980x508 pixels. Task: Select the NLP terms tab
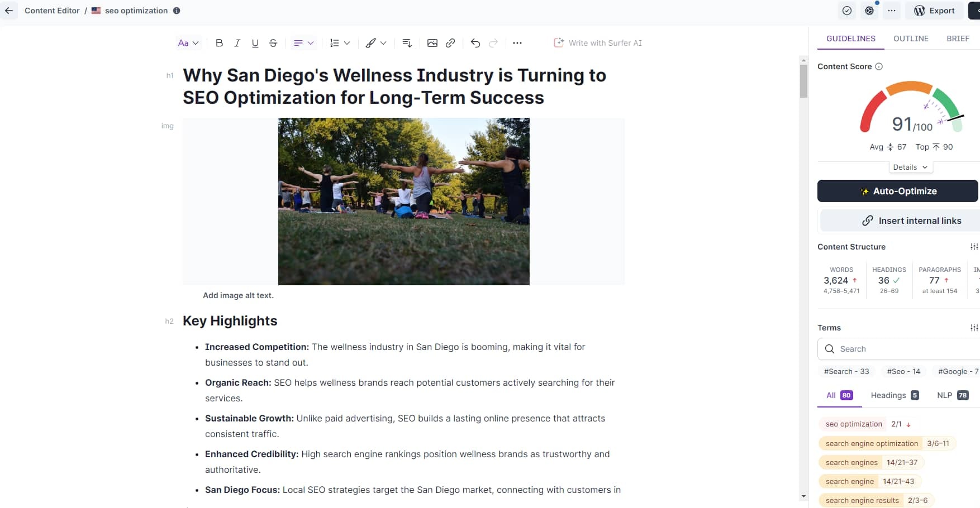click(x=952, y=395)
